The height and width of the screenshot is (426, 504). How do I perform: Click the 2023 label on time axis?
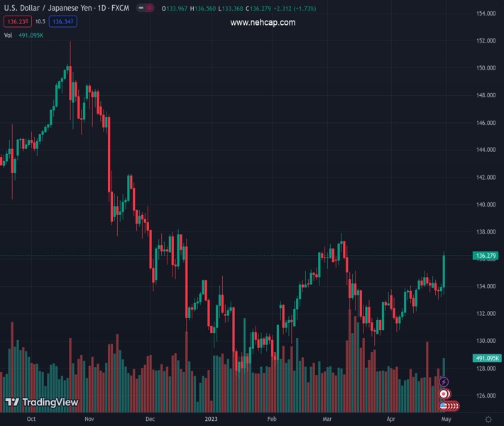coord(211,419)
